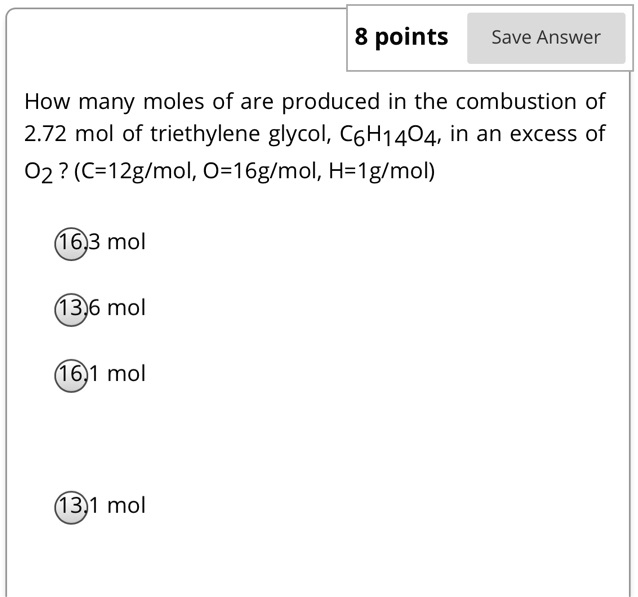Click the word "mol" after 16.1
Viewport: 638px width, 597px height.
tap(126, 374)
